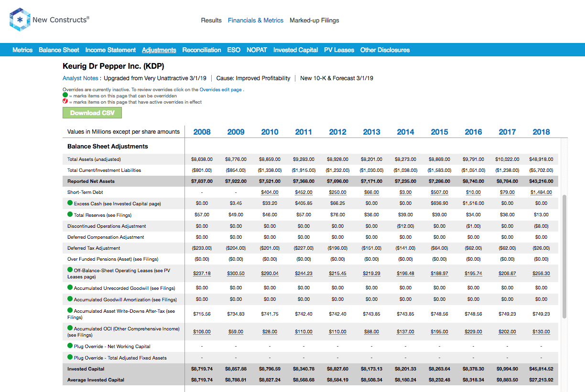
Task: Open Marked-up Filings in the top navigation
Action: point(314,21)
